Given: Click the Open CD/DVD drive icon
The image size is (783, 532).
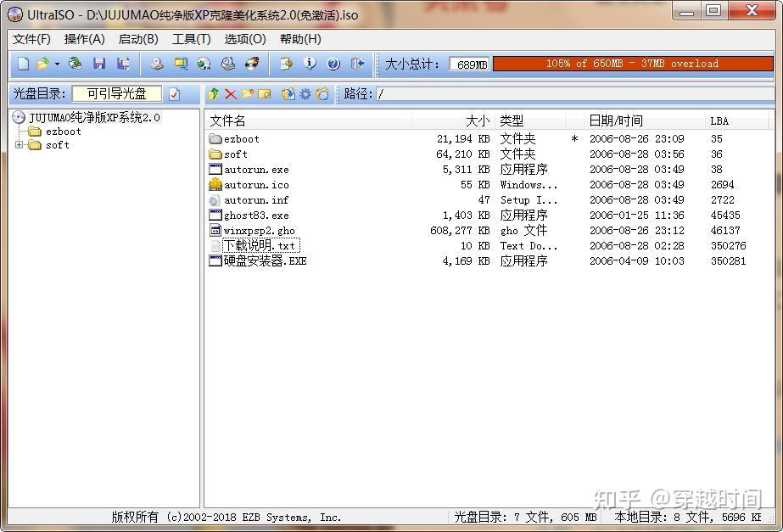Looking at the screenshot, I should 75,64.
